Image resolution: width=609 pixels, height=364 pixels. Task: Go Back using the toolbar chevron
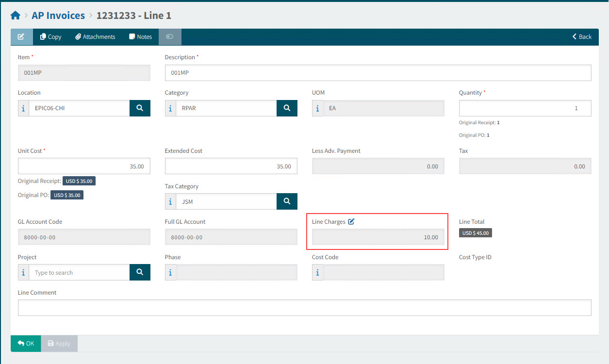pos(582,37)
